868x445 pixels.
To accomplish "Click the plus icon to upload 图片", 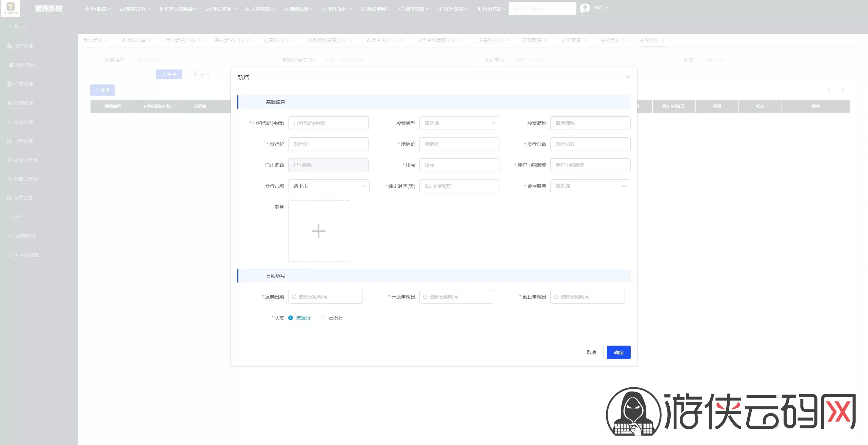I will point(318,231).
